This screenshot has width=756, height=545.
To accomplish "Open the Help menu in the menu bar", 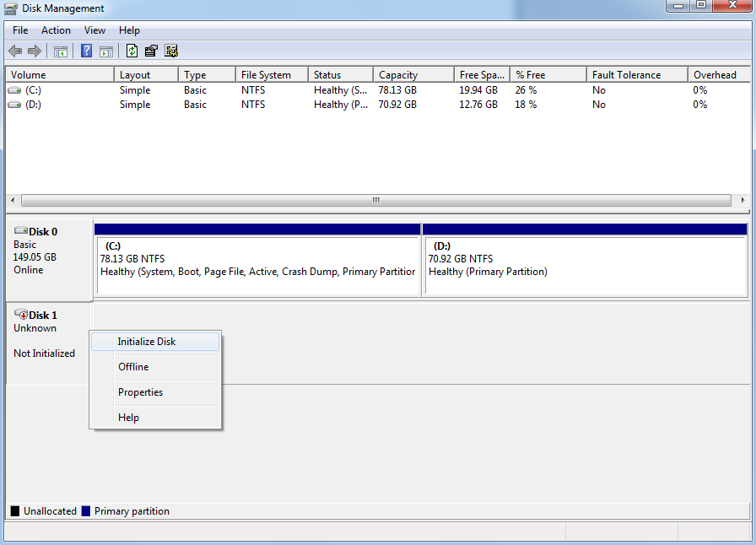I will pyautogui.click(x=129, y=30).
